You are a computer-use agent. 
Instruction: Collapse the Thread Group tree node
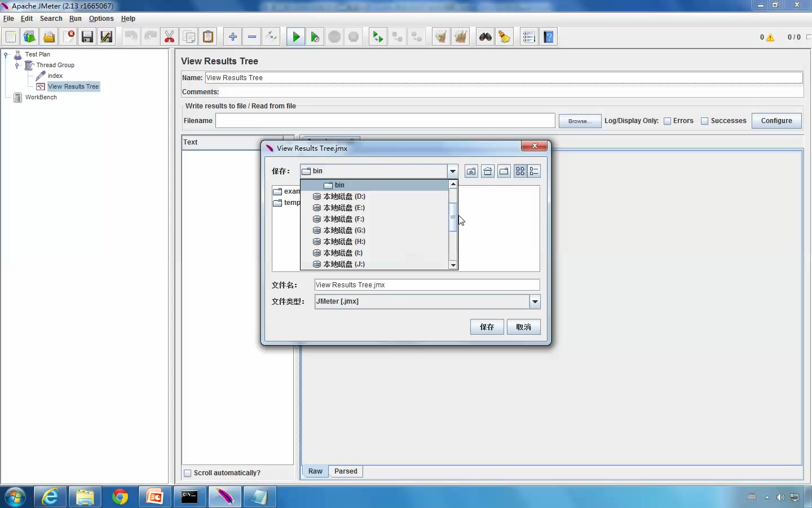17,65
